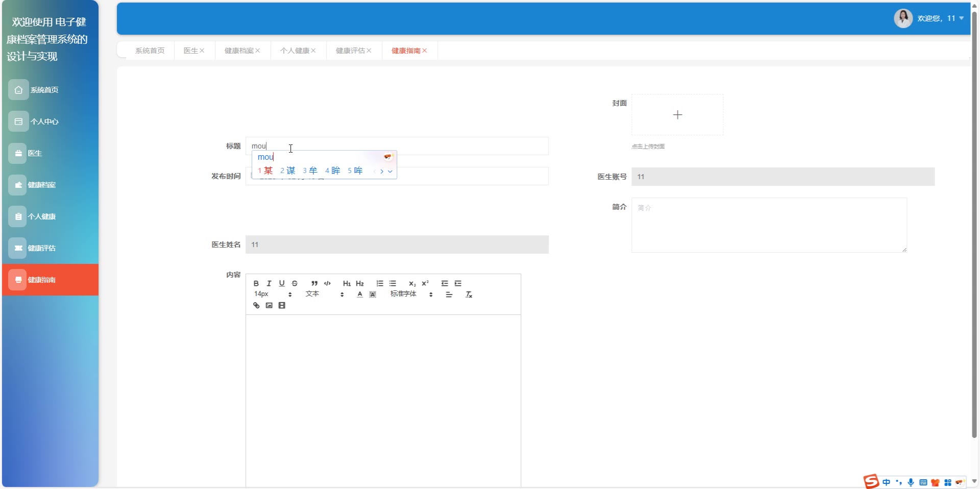Insert a code block in the editor
Viewport: 980px width, 489px height.
[x=327, y=283]
